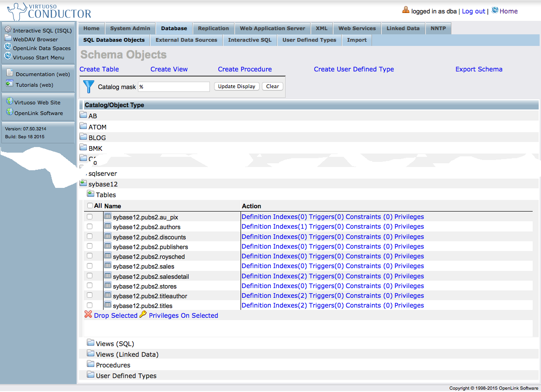Viewport: 541px width, 392px height.
Task: Click the Documentation (web) page icon
Action: [x=10, y=73]
